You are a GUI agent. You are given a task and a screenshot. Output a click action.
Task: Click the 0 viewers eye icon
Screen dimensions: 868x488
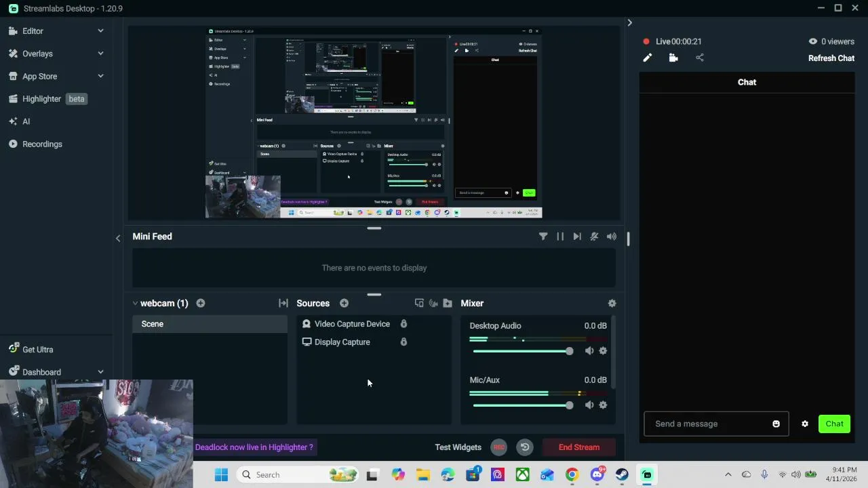(813, 41)
